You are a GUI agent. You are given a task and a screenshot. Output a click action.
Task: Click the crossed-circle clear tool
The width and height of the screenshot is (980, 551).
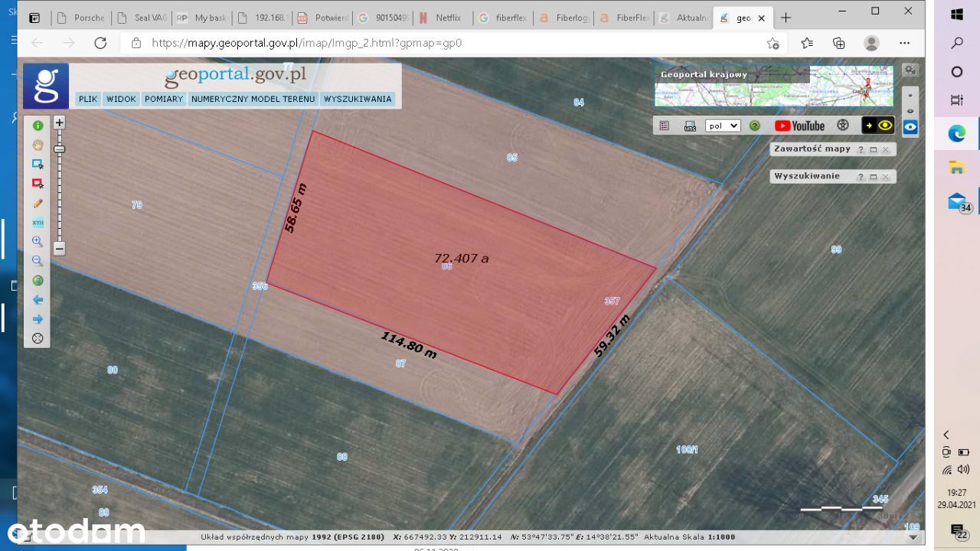tap(38, 338)
